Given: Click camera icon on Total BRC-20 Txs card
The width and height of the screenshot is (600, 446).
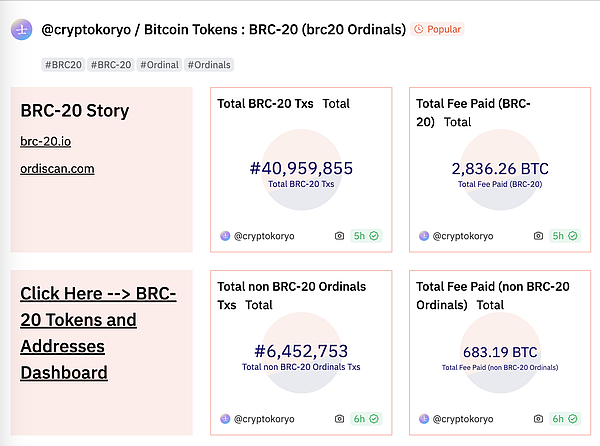Looking at the screenshot, I should (x=340, y=236).
